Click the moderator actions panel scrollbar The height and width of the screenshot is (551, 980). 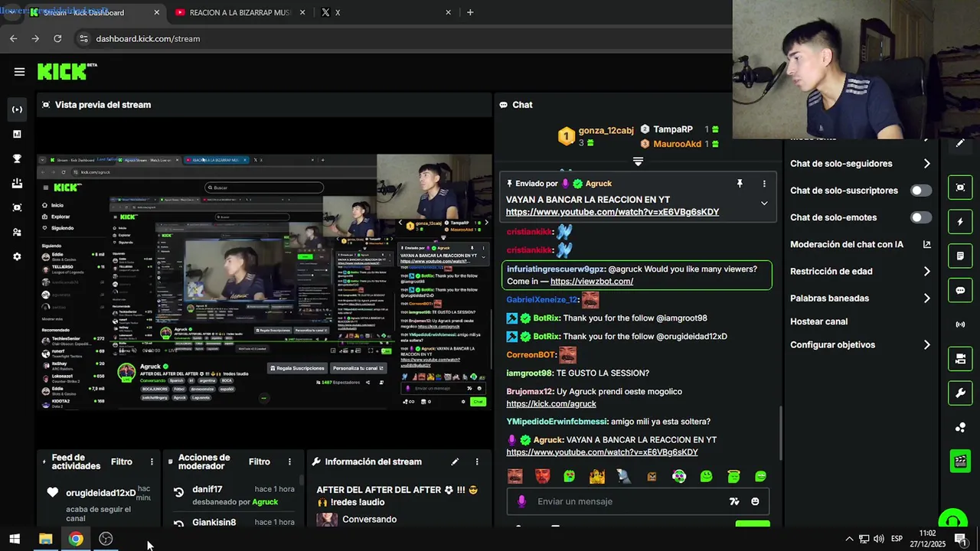302,480
